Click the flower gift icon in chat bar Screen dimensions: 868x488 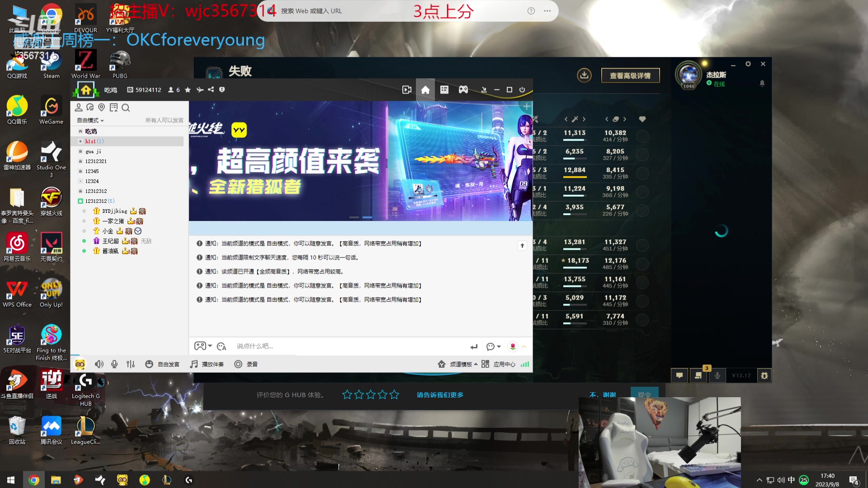(513, 346)
